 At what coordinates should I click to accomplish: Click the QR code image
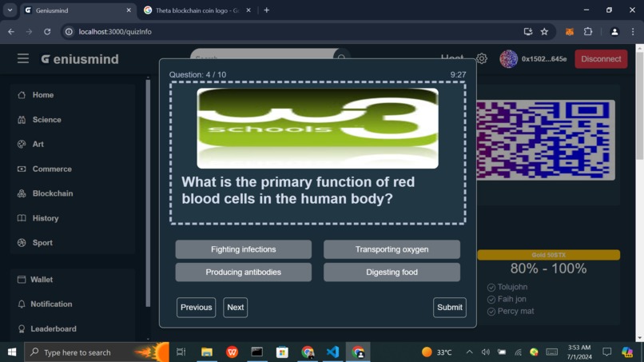click(x=546, y=140)
